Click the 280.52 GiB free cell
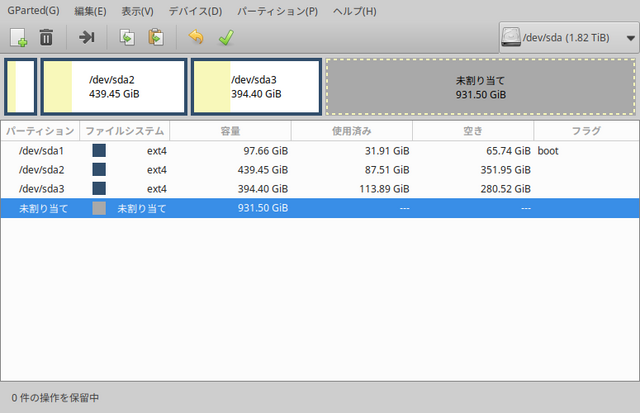Screen dimensions: 640x413 [505, 189]
